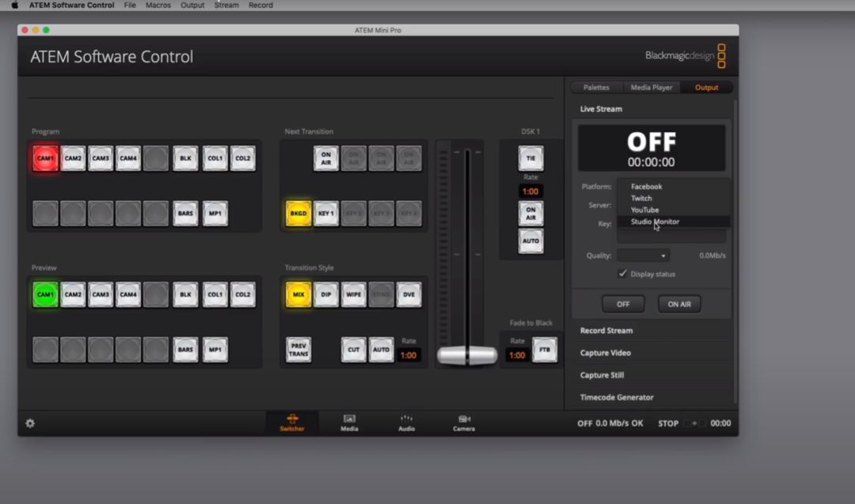Viewport: 855px width, 504px height.
Task: Open the Stream menu
Action: (226, 5)
